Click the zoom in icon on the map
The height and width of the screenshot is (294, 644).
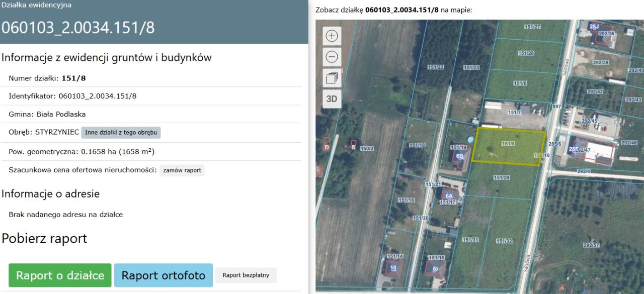pos(331,36)
